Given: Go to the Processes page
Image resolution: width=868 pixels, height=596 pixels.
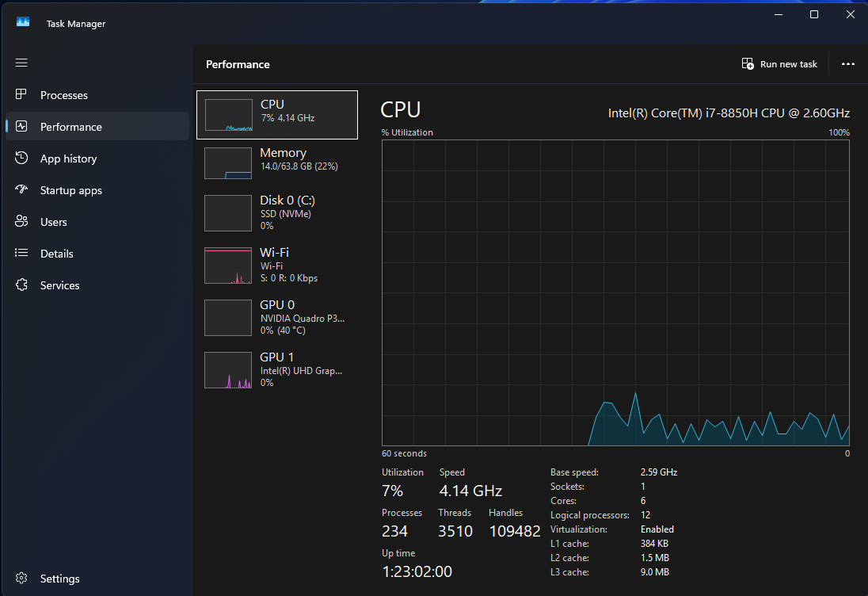Looking at the screenshot, I should [63, 95].
